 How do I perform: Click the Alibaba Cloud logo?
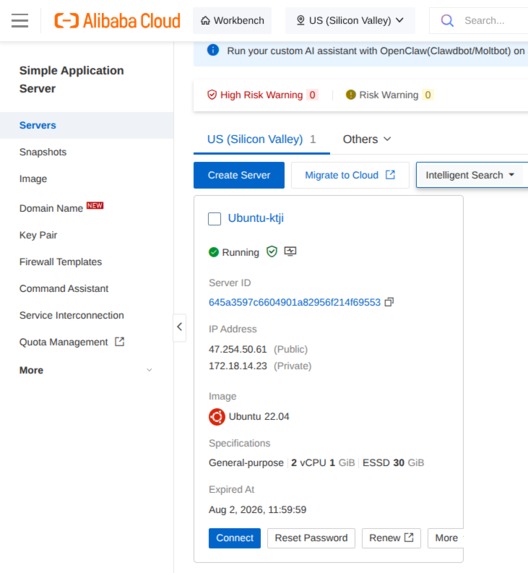[x=117, y=20]
